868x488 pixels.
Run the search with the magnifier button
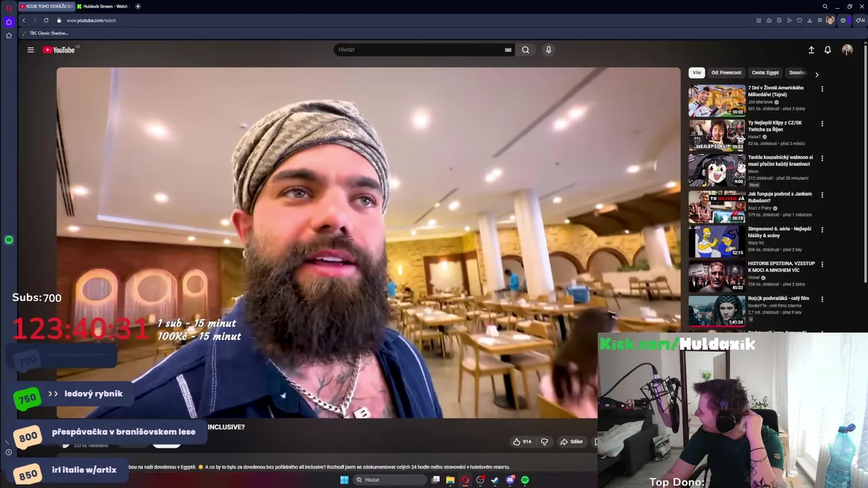tap(526, 49)
